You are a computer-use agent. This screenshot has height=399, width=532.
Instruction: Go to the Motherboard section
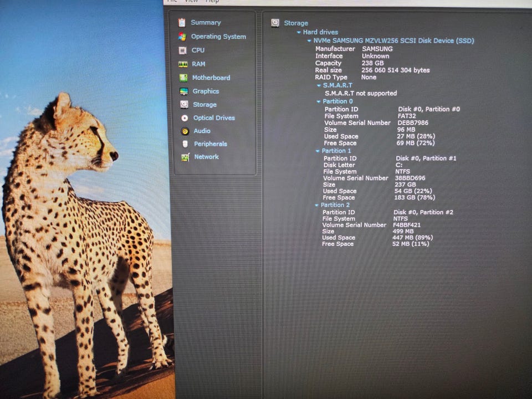pos(211,78)
